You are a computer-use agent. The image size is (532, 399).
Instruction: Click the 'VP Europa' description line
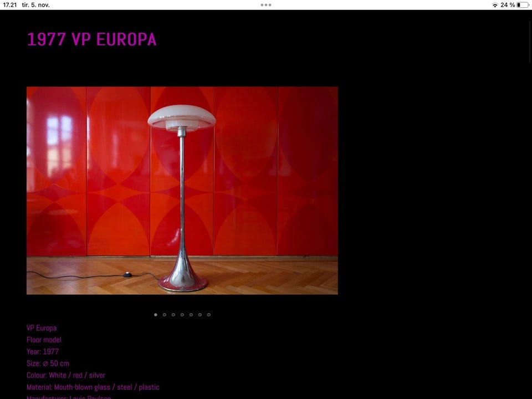(42, 328)
